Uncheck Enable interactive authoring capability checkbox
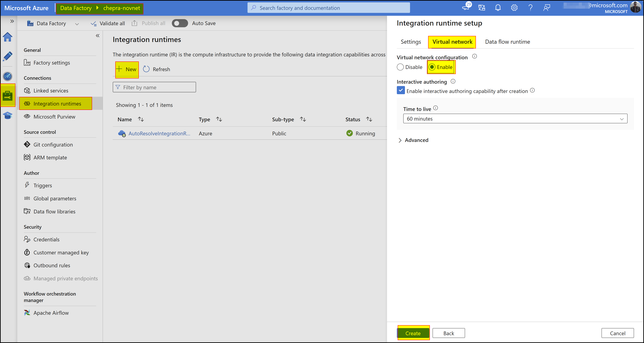 pos(401,90)
